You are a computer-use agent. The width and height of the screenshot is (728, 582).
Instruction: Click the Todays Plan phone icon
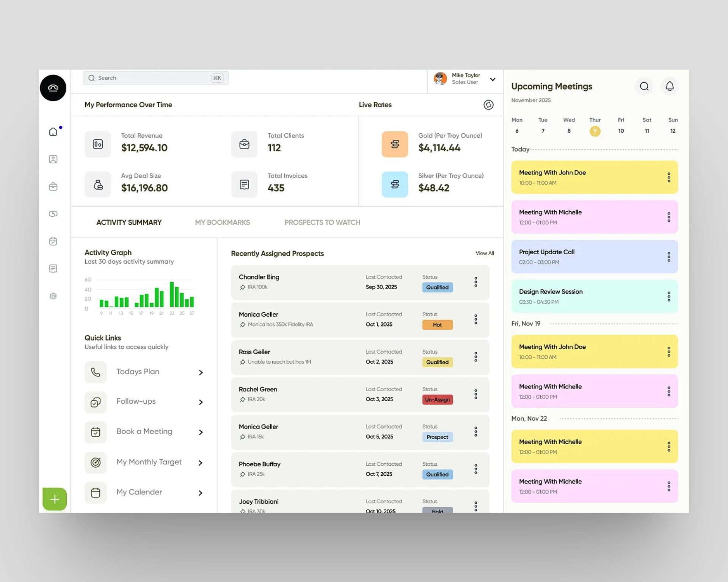[x=96, y=372]
